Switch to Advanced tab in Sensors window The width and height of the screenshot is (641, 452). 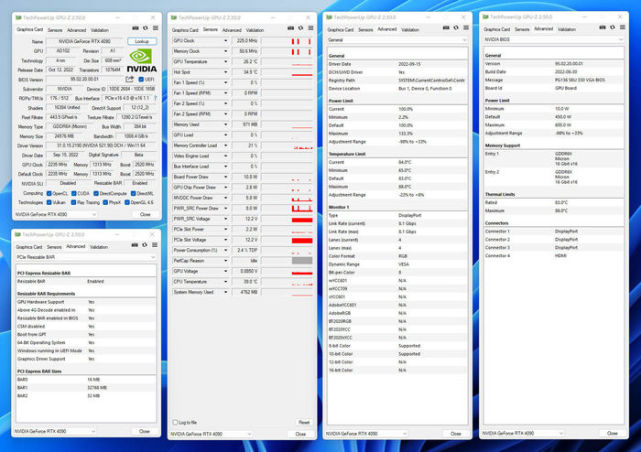tap(232, 30)
